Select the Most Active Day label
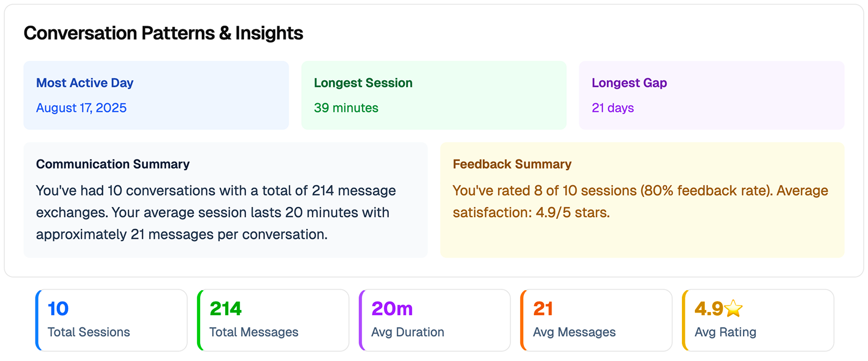The height and width of the screenshot is (361, 868). pyautogui.click(x=84, y=83)
